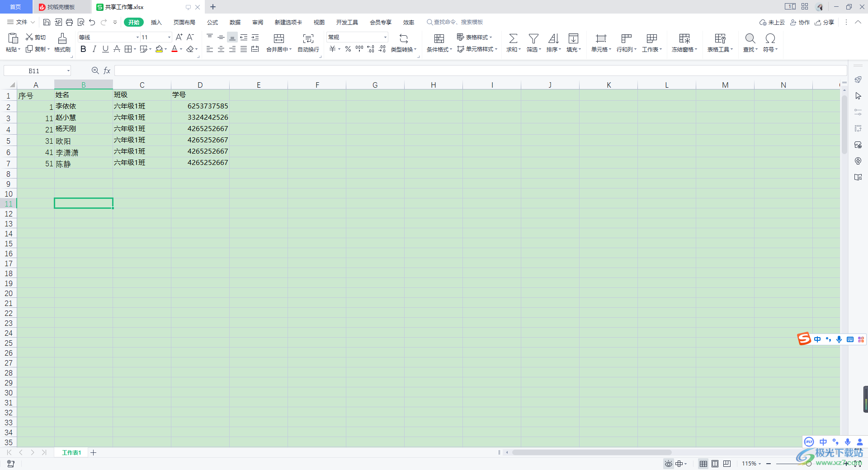The image size is (868, 470).
Task: Open the number format dropdown
Action: coord(385,37)
